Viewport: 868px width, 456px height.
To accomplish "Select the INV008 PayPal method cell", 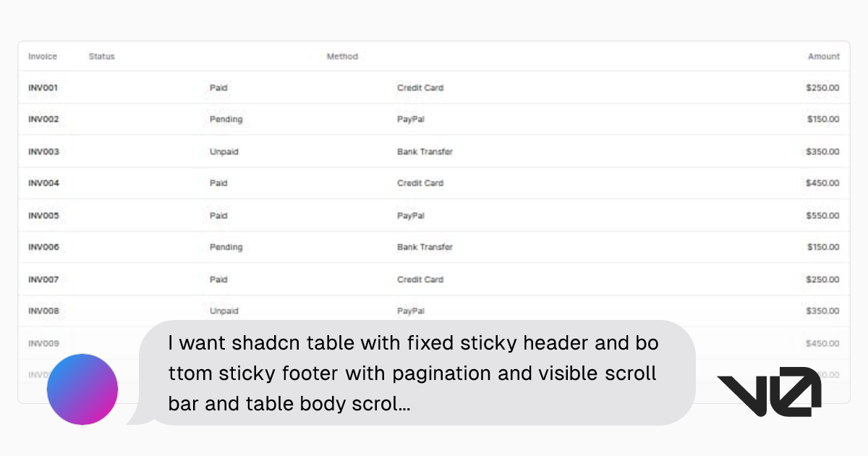I will [410, 311].
